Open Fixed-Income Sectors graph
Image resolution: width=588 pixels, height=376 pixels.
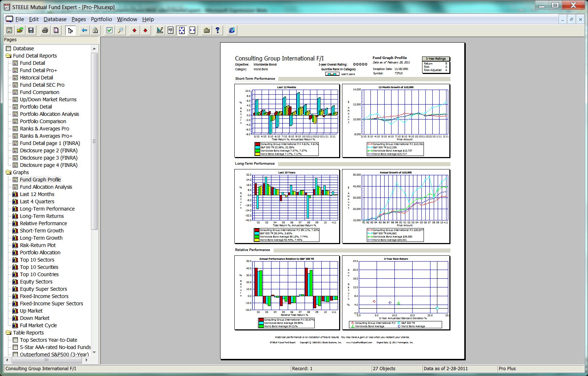44,296
